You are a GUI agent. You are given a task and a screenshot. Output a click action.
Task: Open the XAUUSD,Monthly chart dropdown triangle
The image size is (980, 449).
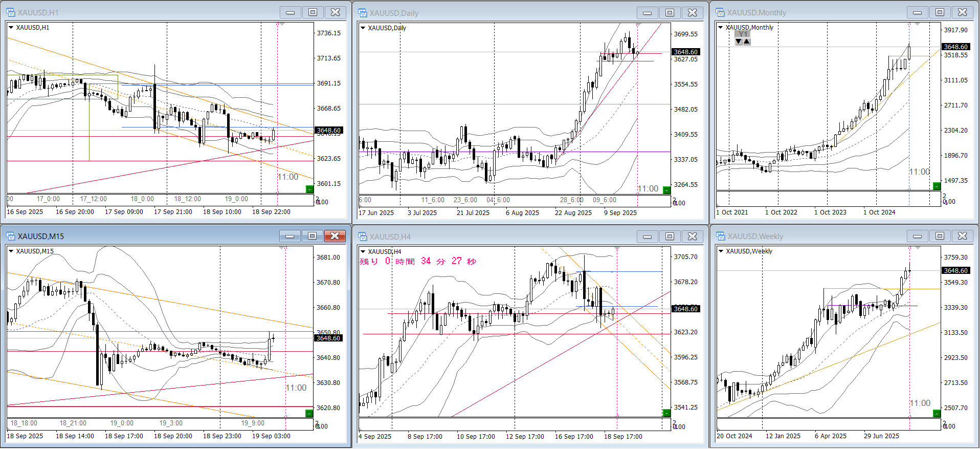point(721,28)
